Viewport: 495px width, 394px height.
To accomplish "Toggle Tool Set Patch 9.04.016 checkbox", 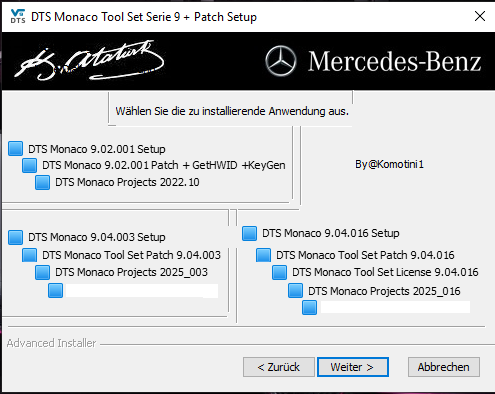I will [263, 255].
